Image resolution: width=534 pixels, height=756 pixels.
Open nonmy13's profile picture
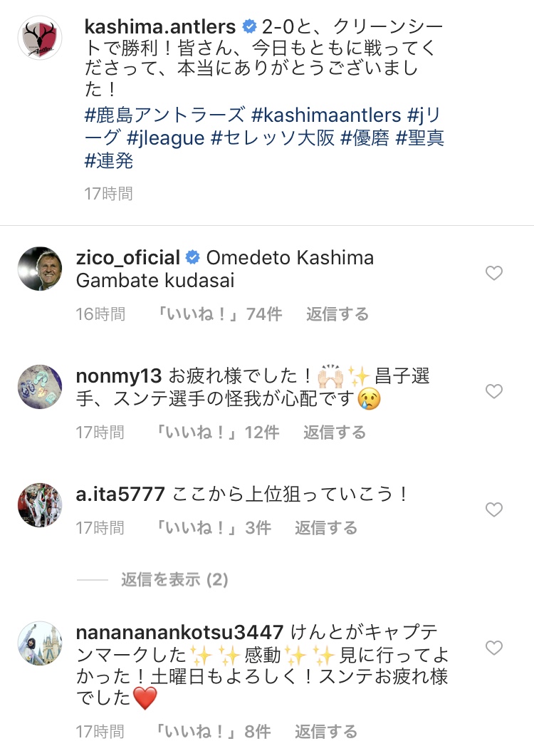pyautogui.click(x=40, y=387)
